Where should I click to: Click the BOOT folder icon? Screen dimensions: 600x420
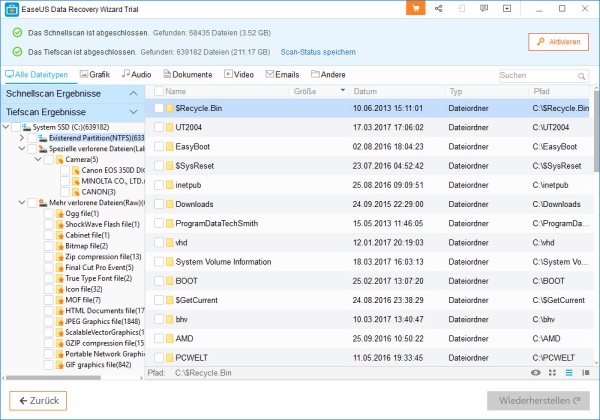170,281
